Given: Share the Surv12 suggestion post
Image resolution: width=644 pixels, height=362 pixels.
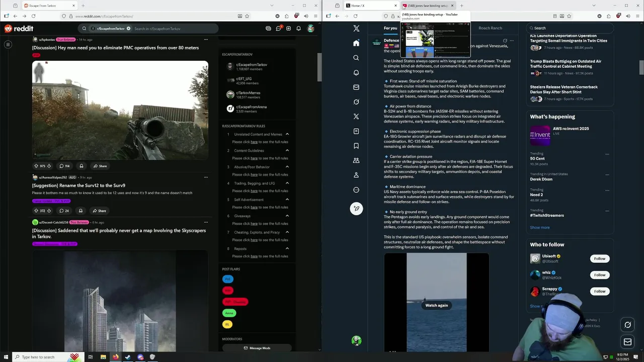Looking at the screenshot, I should pyautogui.click(x=99, y=211).
